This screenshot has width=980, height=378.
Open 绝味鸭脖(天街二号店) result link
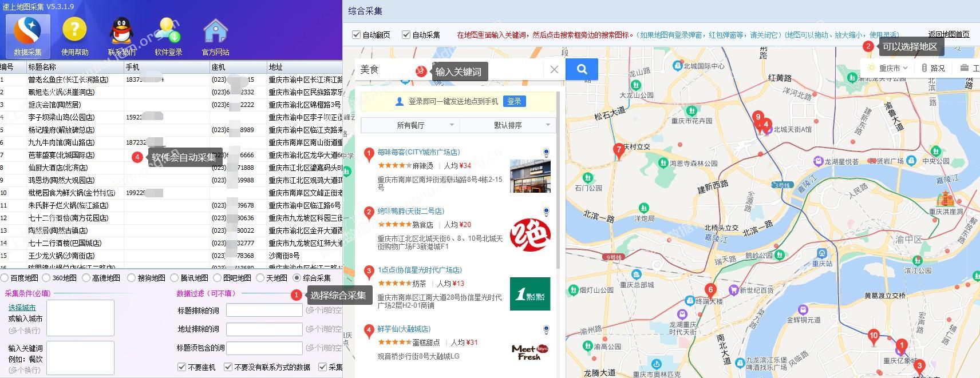(410, 211)
